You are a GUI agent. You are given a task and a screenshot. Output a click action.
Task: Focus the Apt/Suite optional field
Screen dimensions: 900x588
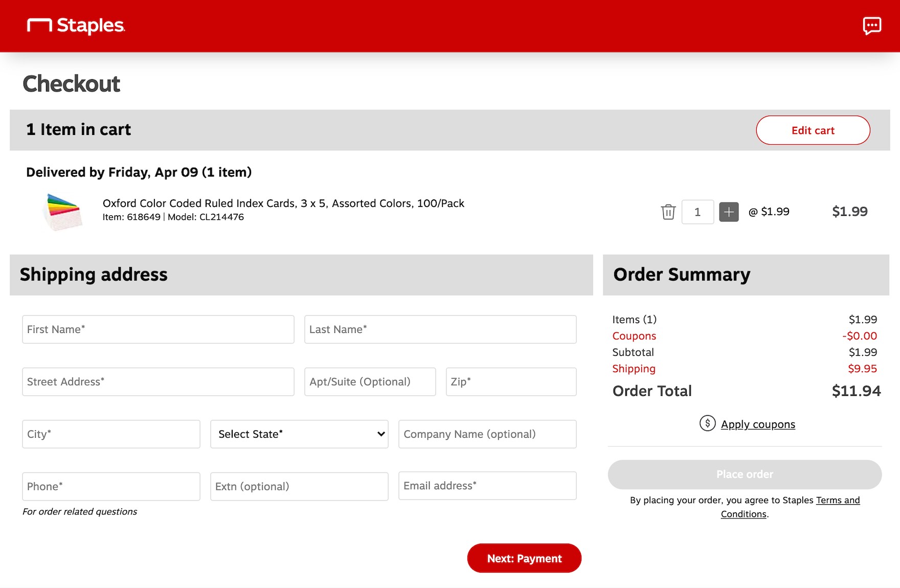(x=370, y=382)
